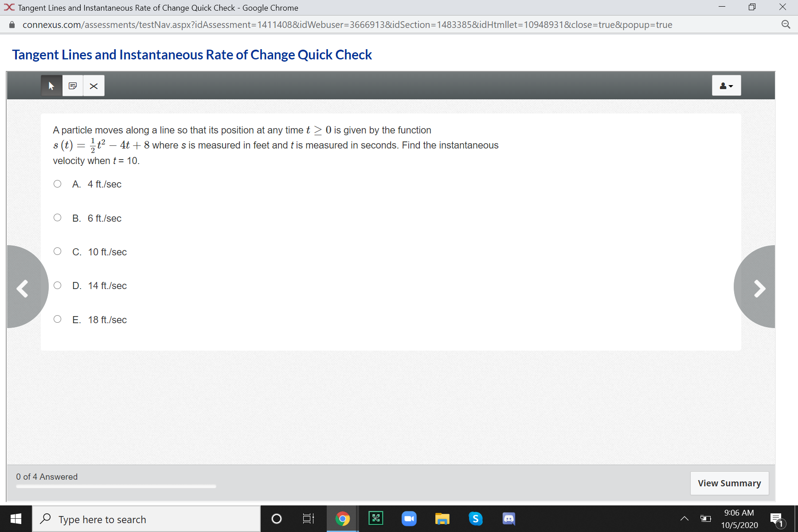Open Zoom from the taskbar
Image resolution: width=798 pixels, height=532 pixels.
click(409, 518)
